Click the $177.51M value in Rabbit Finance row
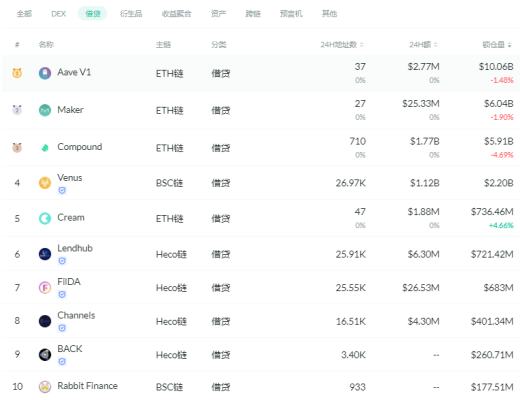Screen dimensions: 520x400 point(492,387)
